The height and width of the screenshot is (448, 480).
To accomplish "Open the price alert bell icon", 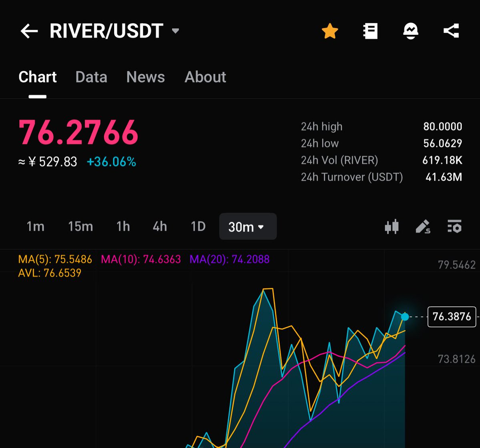I will (410, 31).
